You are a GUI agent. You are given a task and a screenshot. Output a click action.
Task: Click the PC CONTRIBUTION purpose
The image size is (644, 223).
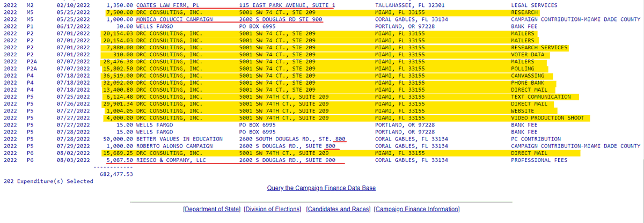[537, 139]
